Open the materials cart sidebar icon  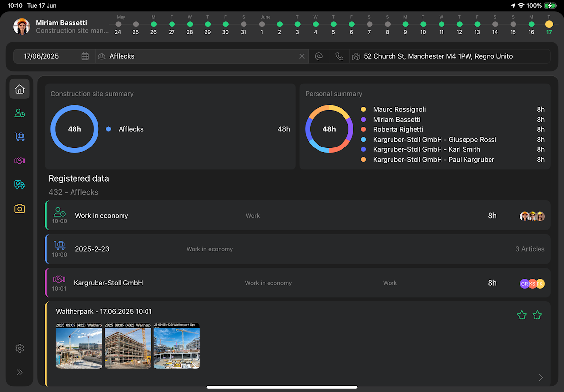[20, 137]
